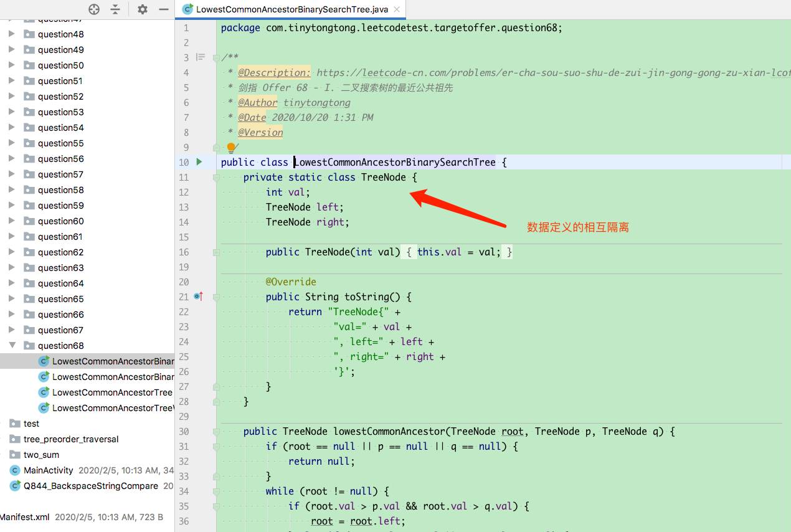Select the question56 folder

[61, 159]
